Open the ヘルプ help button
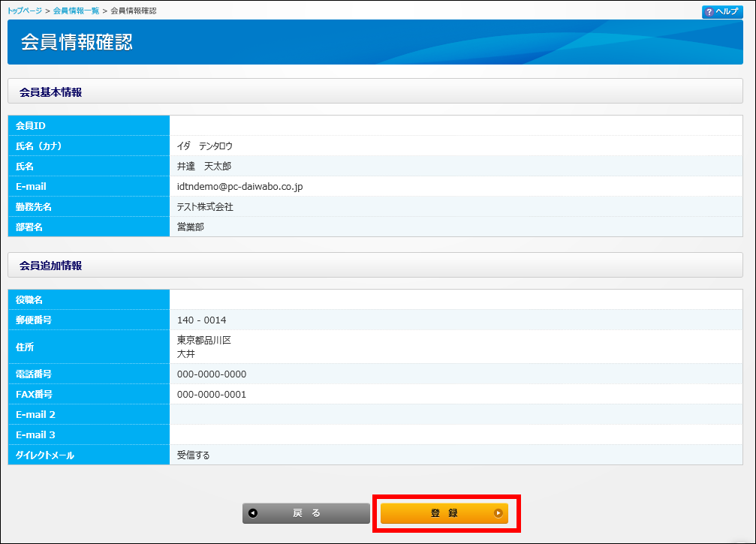756x544 pixels. 722,12
